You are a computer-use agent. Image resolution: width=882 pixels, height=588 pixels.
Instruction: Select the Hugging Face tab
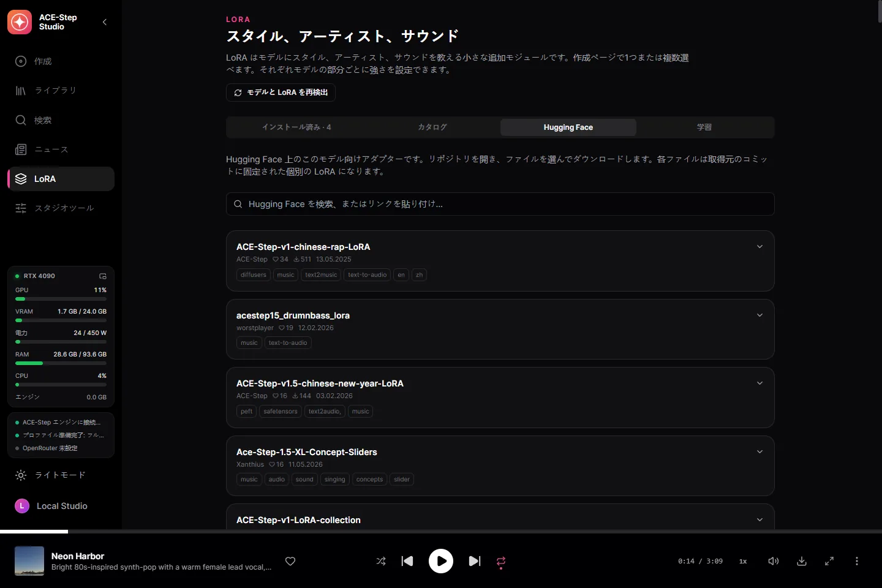[x=568, y=127]
